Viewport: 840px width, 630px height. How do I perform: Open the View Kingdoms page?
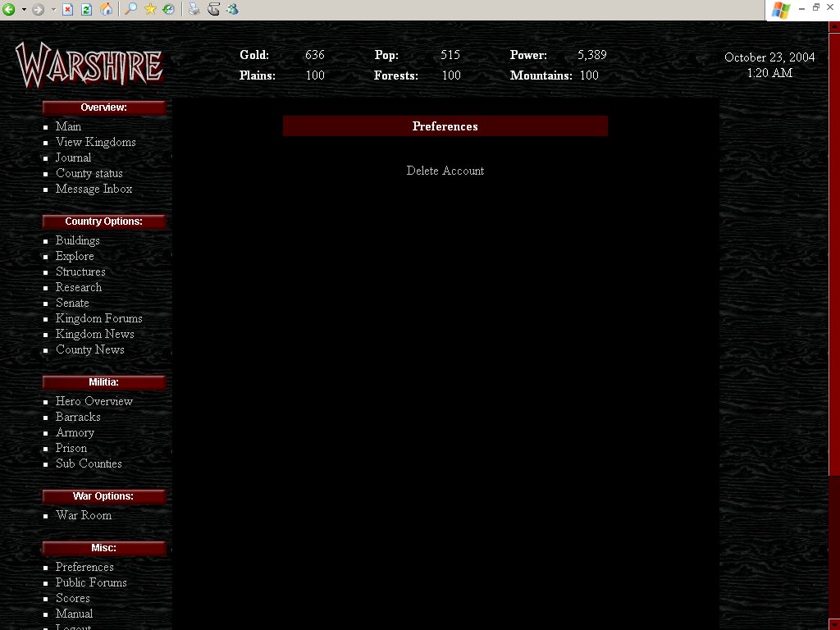tap(95, 142)
